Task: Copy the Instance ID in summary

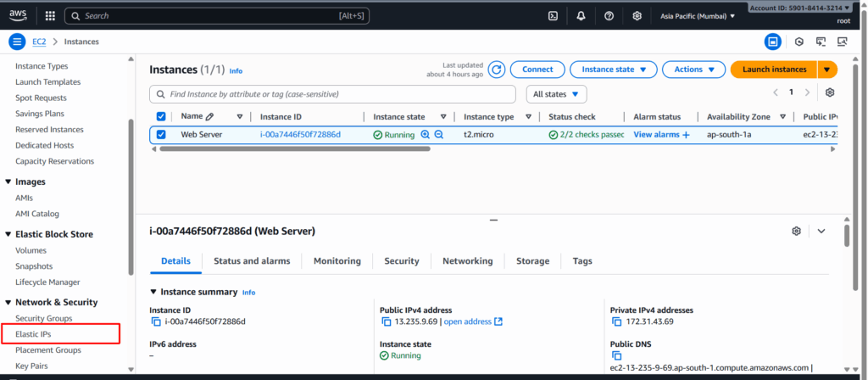Action: point(156,321)
